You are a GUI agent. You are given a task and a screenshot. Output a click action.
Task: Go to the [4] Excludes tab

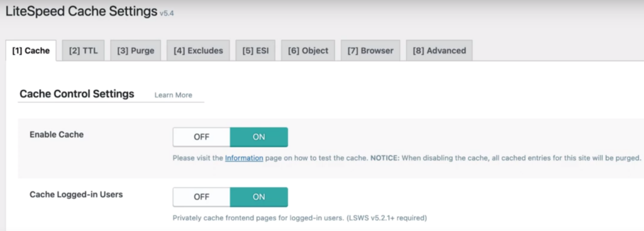pos(198,50)
